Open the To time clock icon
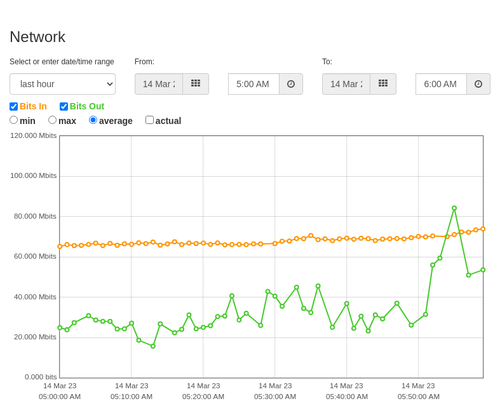 (x=478, y=84)
